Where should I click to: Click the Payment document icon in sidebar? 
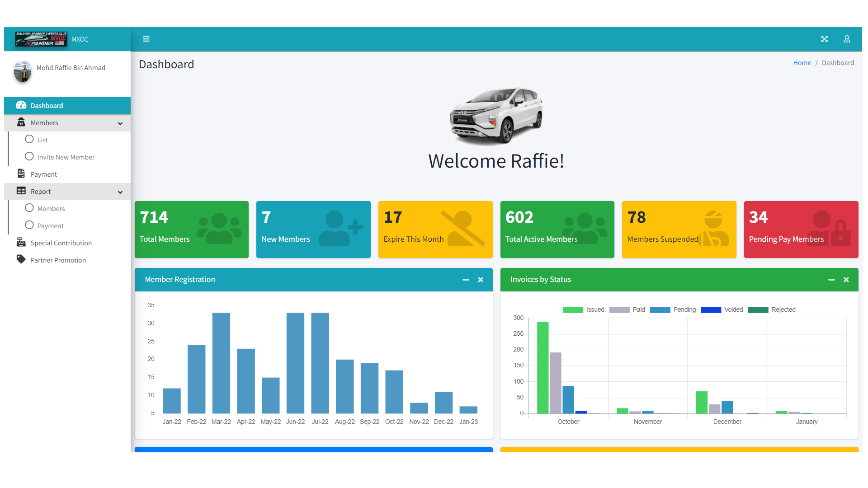pyautogui.click(x=21, y=174)
